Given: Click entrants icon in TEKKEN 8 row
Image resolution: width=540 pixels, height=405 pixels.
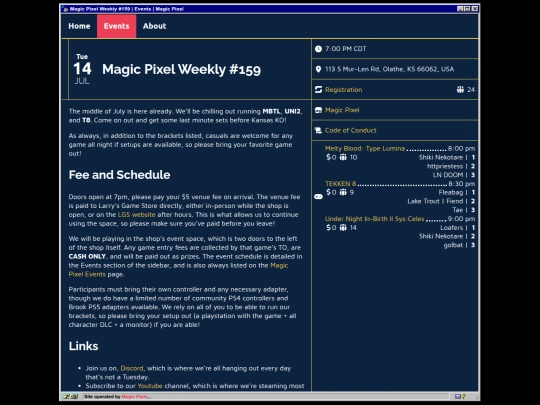Looking at the screenshot, I should pos(343,192).
